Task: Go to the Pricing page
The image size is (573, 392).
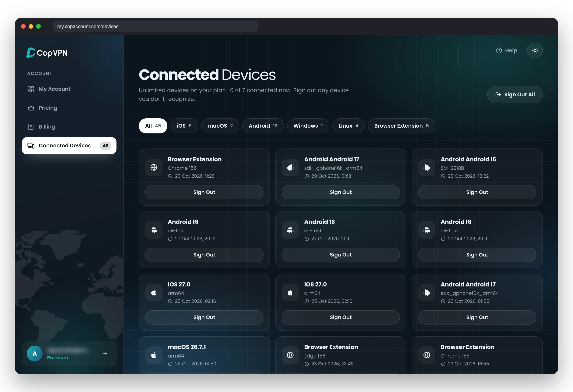Action: [69, 108]
